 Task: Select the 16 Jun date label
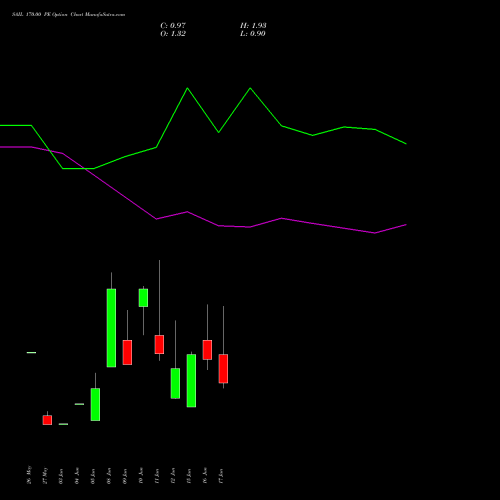205,476
